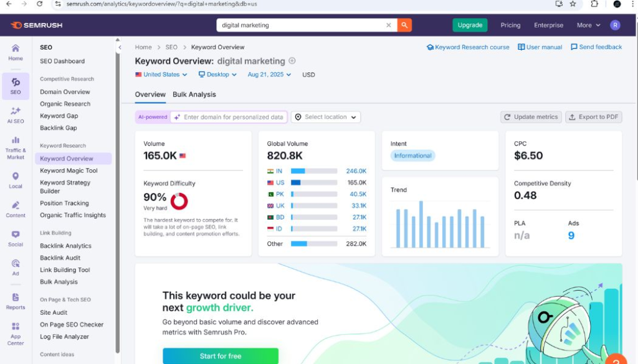Click the Send feedback link
The image size is (638, 364).
[x=596, y=47]
